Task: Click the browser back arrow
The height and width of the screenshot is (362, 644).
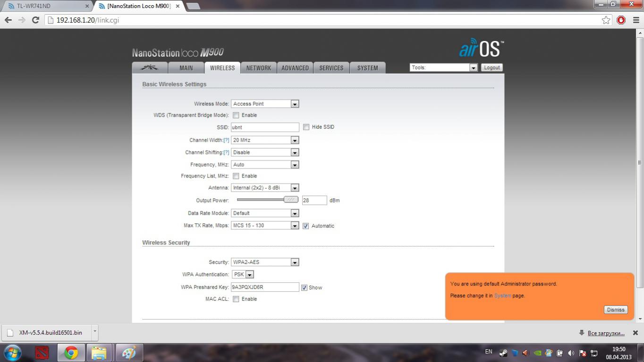Action: [8, 20]
